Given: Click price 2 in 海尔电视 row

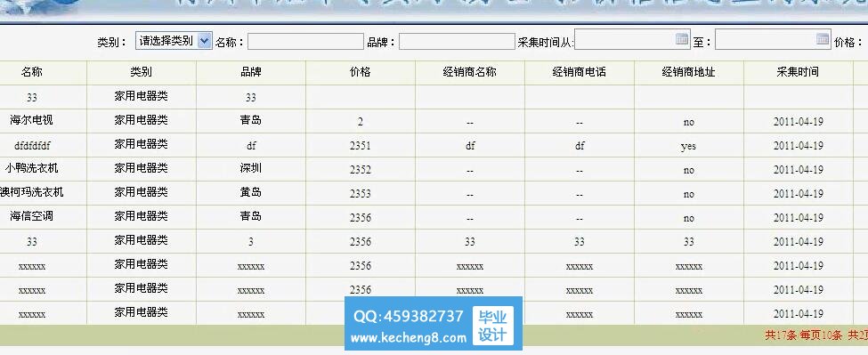Looking at the screenshot, I should (361, 122).
